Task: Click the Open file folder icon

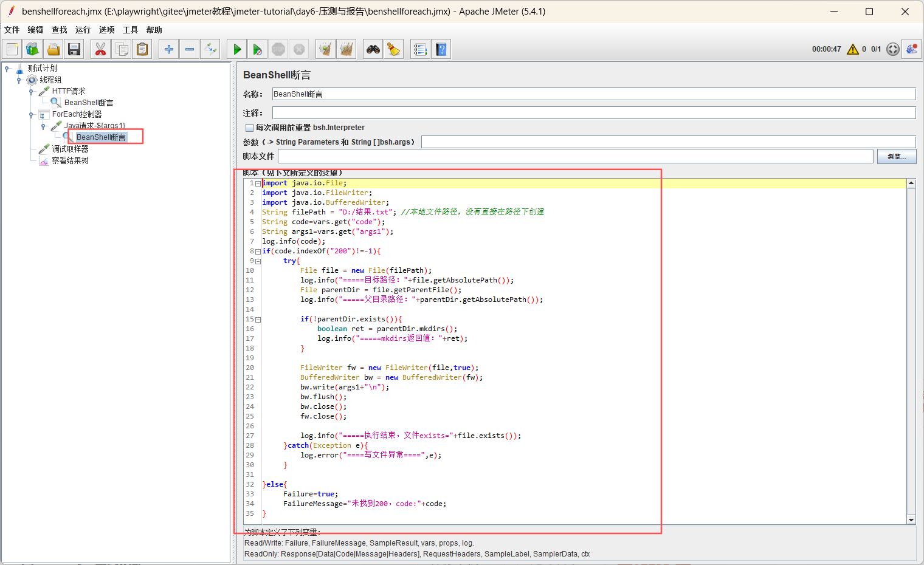Action: click(53, 49)
